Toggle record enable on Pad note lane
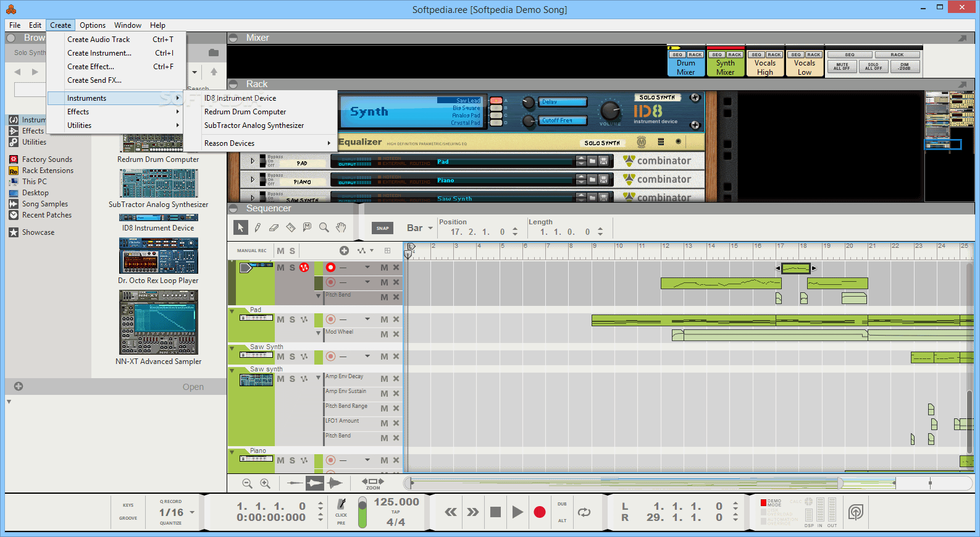This screenshot has height=537, width=980. [x=331, y=319]
